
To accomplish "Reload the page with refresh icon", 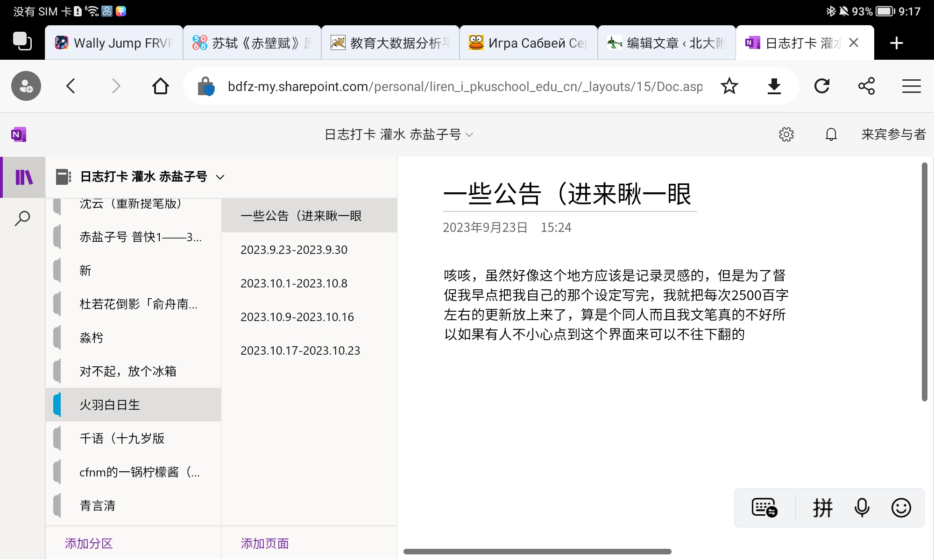I will pos(821,86).
